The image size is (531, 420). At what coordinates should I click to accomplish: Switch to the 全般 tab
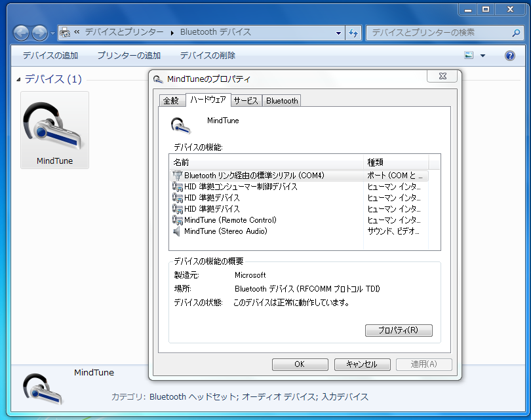pos(172,100)
